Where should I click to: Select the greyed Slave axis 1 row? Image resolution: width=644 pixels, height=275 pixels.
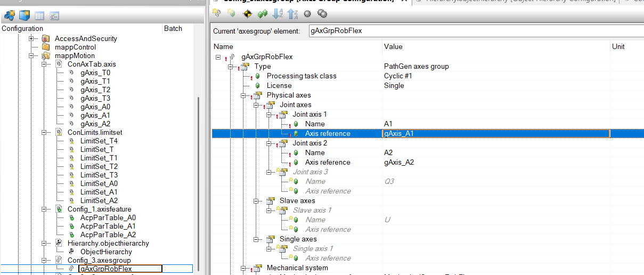pyautogui.click(x=312, y=210)
